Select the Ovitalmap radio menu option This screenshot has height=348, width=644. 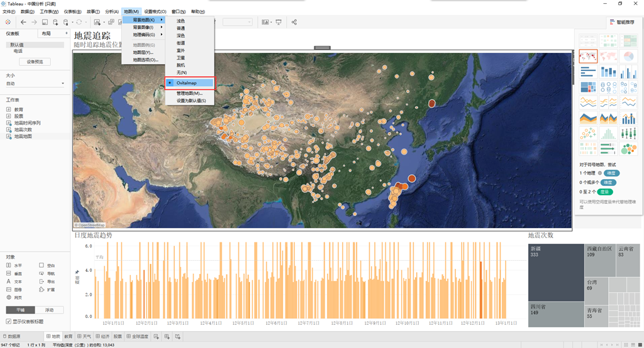pyautogui.click(x=190, y=83)
